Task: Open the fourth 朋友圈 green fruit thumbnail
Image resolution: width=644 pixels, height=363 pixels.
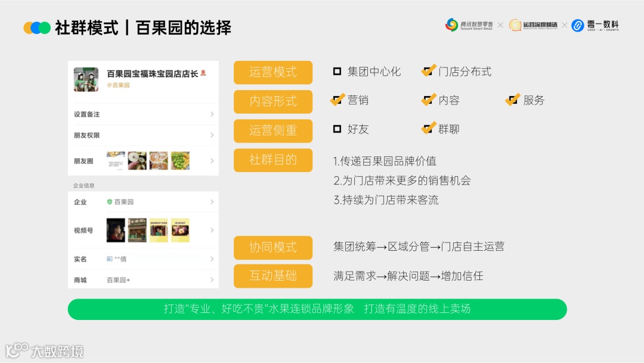Action: [180, 161]
